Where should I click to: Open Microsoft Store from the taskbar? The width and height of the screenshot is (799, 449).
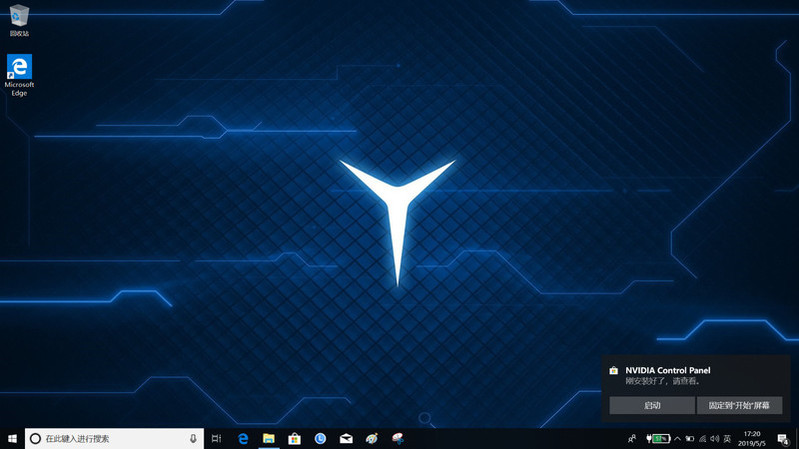click(295, 439)
